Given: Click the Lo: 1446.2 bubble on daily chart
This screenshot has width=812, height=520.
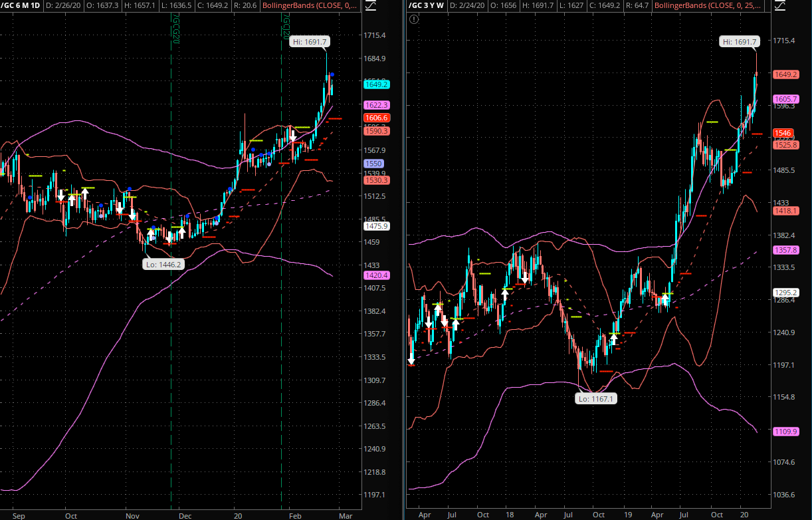Looking at the screenshot, I should (x=162, y=264).
